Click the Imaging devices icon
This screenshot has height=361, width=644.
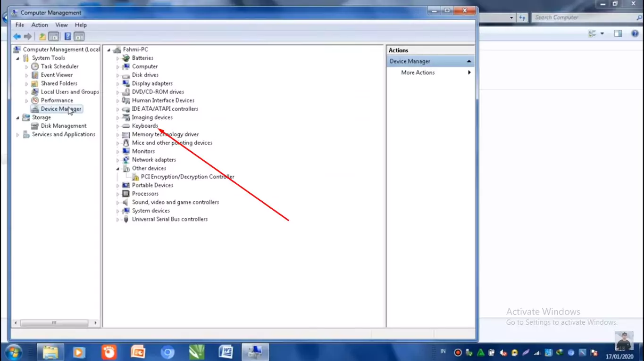(x=126, y=117)
